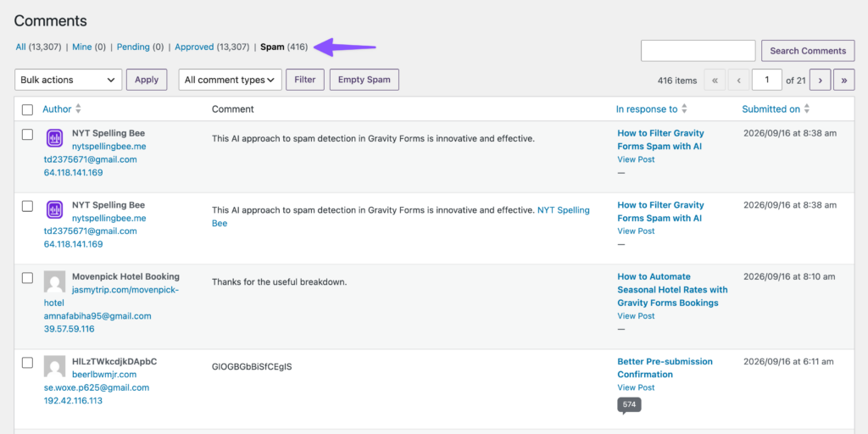This screenshot has width=868, height=434.
Task: Click the Author column header link
Action: coord(57,109)
